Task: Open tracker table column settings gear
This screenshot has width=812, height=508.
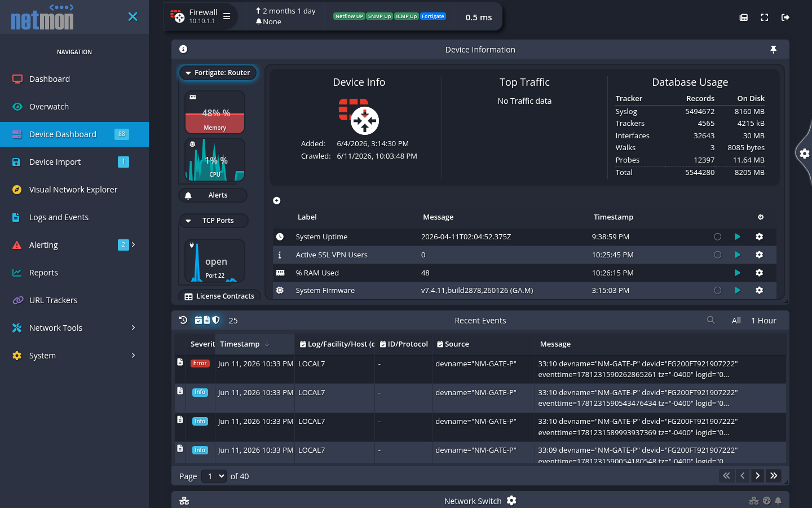Action: [x=761, y=217]
